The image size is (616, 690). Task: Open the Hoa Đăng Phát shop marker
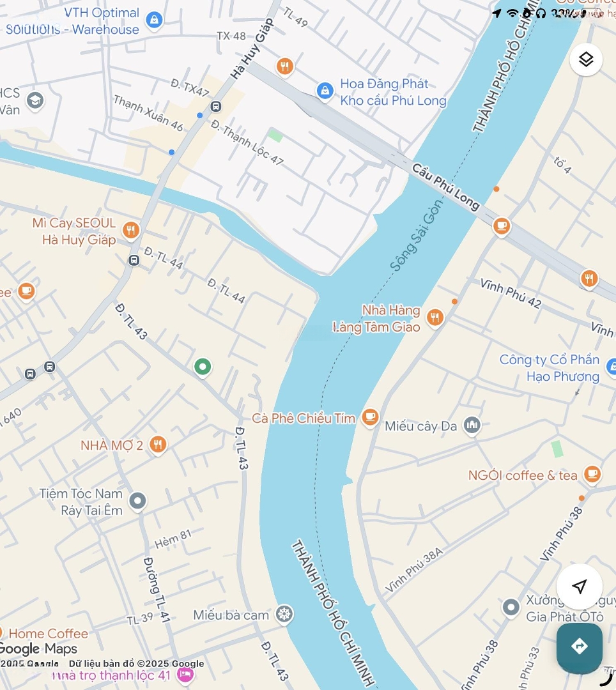pos(325,91)
